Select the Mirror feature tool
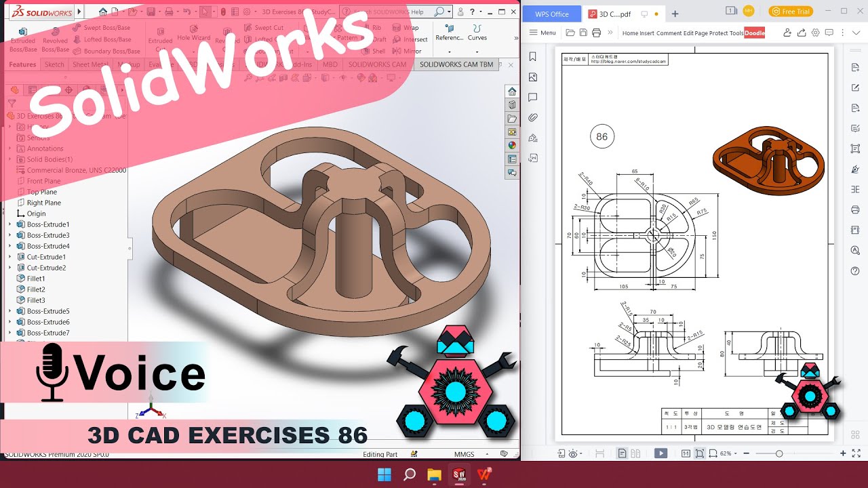The image size is (868, 488). click(407, 51)
